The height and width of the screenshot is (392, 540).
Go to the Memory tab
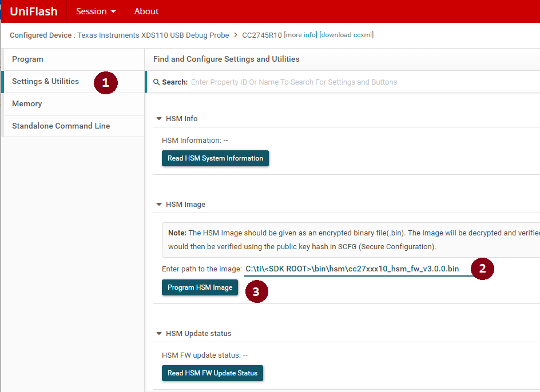point(27,104)
